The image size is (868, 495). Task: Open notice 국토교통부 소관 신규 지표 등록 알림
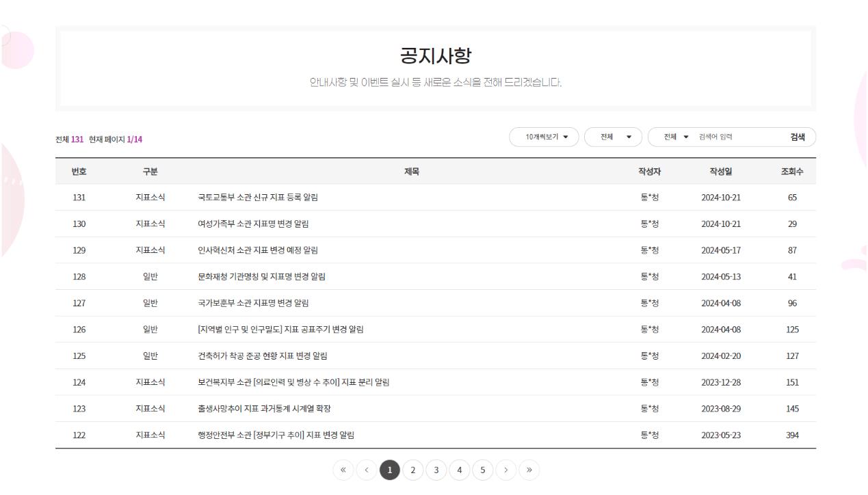pos(258,198)
